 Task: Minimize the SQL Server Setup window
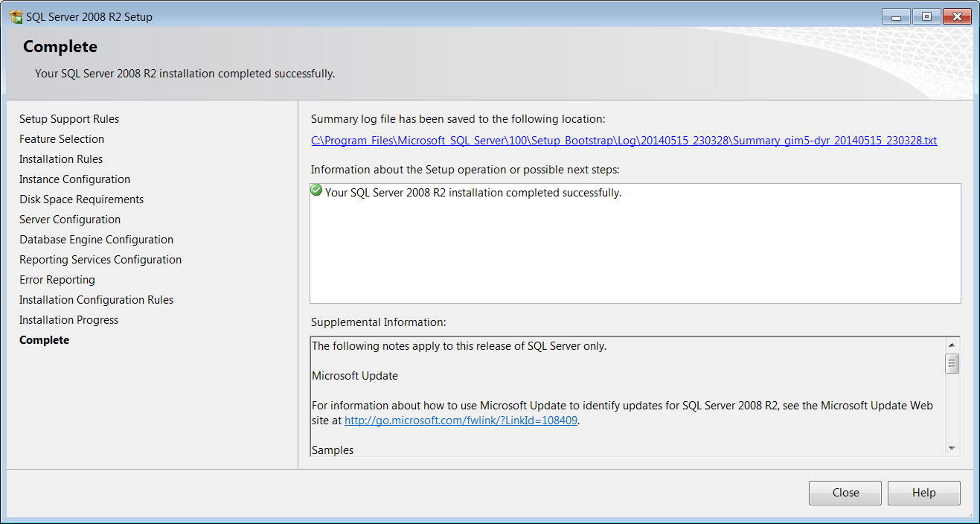click(896, 16)
